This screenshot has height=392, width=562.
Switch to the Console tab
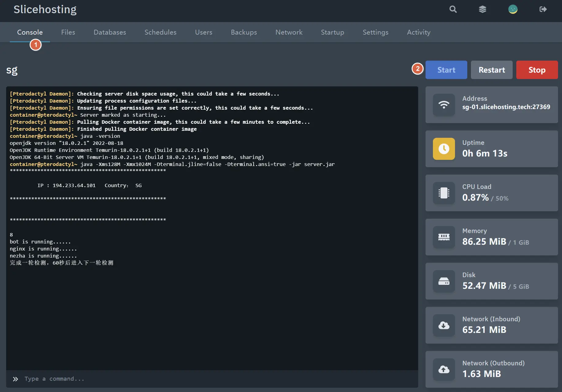point(30,32)
